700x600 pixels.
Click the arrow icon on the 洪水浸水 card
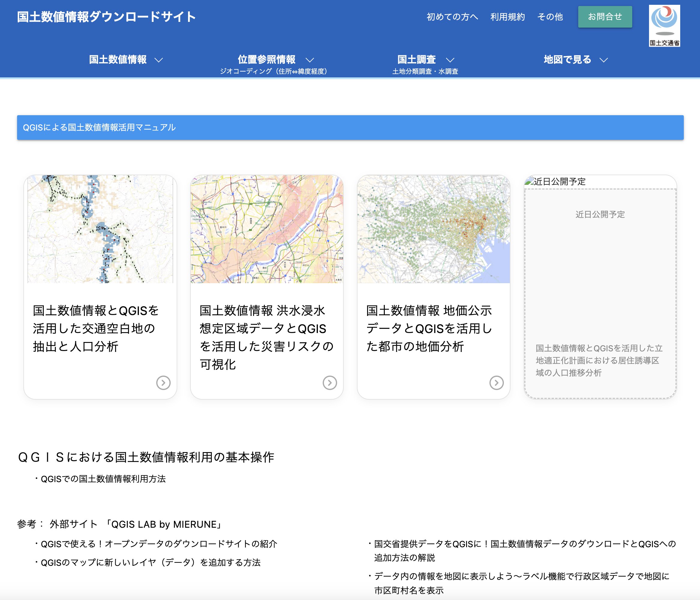point(330,383)
